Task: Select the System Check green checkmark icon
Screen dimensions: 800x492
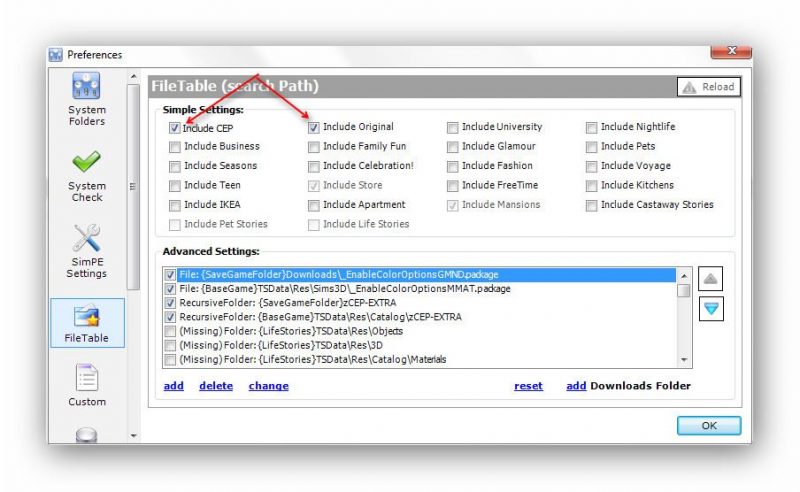Action: click(x=87, y=162)
